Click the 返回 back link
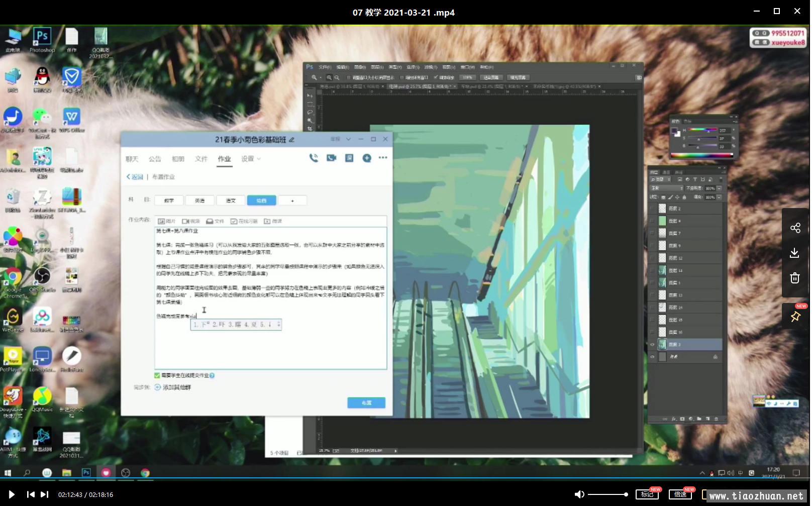Viewport: 812px width, 506px height. point(135,177)
